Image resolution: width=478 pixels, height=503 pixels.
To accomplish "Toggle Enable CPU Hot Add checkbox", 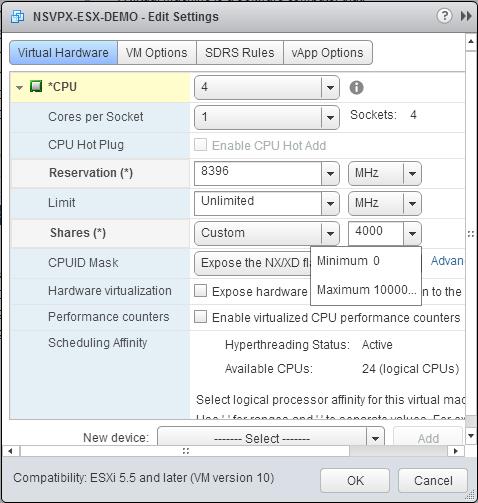I will pos(200,145).
